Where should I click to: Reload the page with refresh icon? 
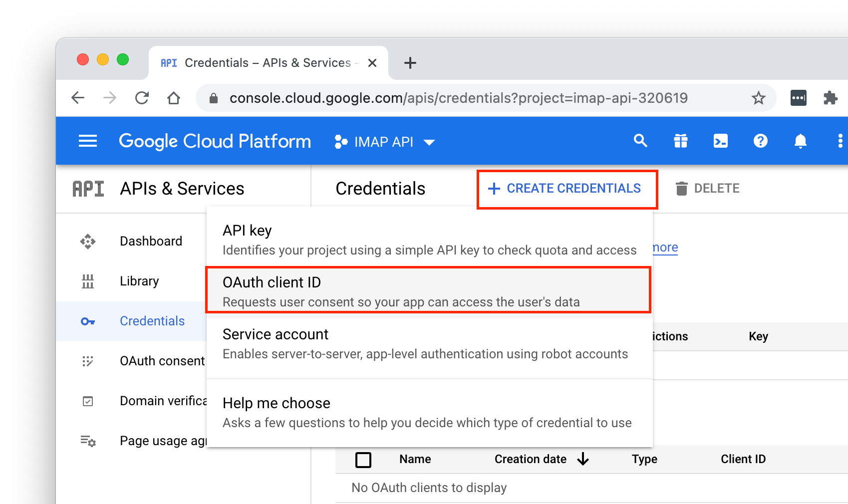pyautogui.click(x=142, y=98)
